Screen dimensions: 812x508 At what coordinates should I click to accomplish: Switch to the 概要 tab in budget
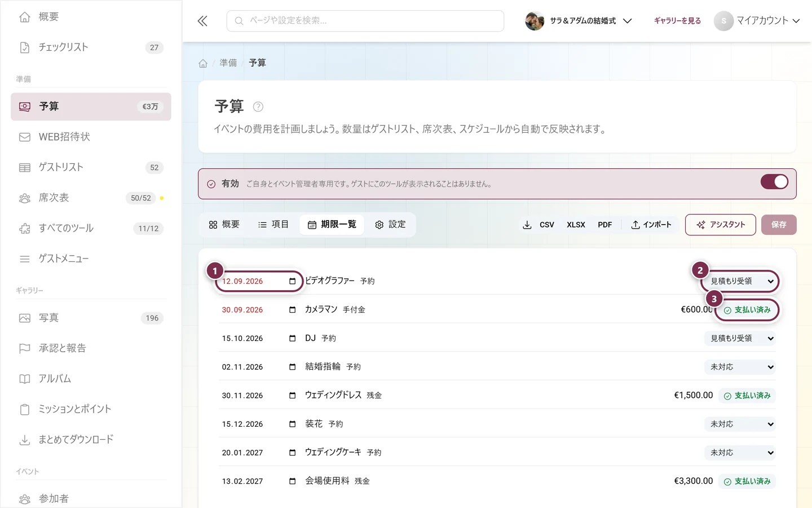pyautogui.click(x=224, y=225)
